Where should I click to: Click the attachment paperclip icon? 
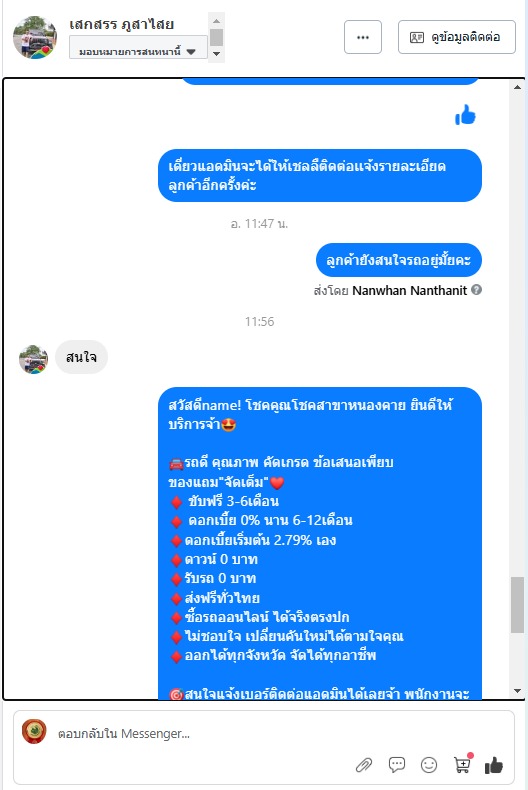364,765
